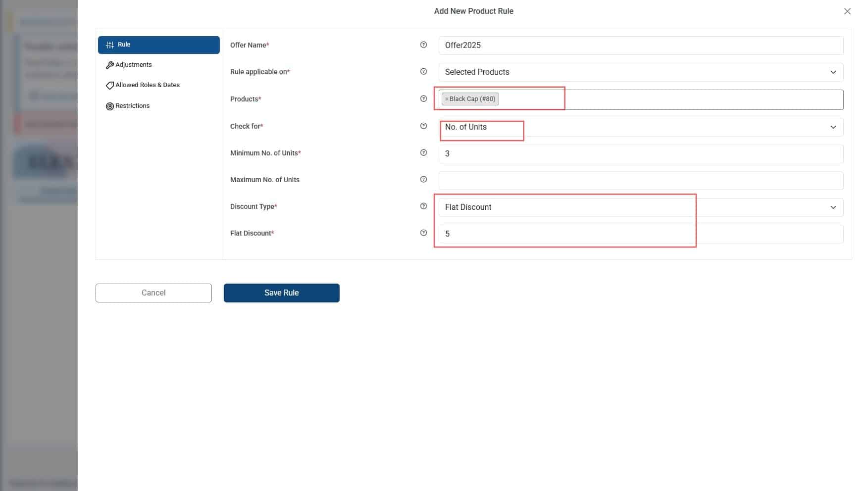This screenshot has width=868, height=491.
Task: Click the Discount Type help icon
Action: pyautogui.click(x=423, y=206)
